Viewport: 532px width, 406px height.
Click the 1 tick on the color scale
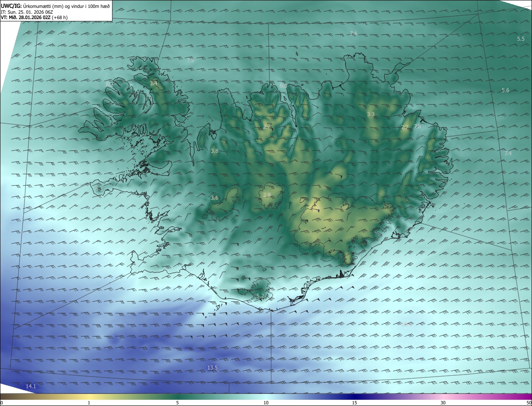(x=89, y=403)
